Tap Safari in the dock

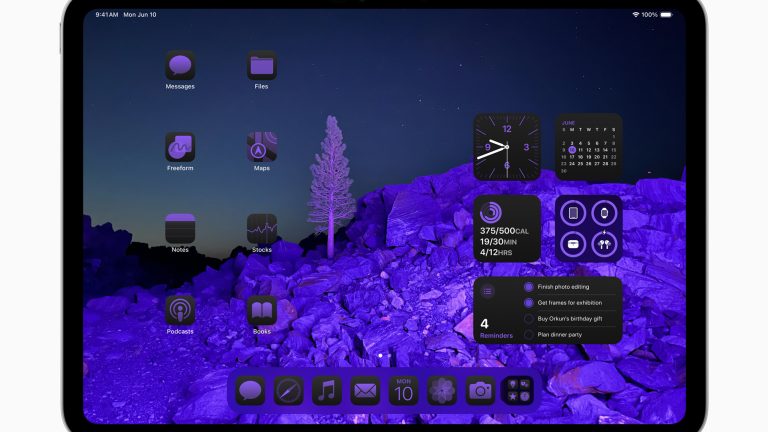point(289,391)
